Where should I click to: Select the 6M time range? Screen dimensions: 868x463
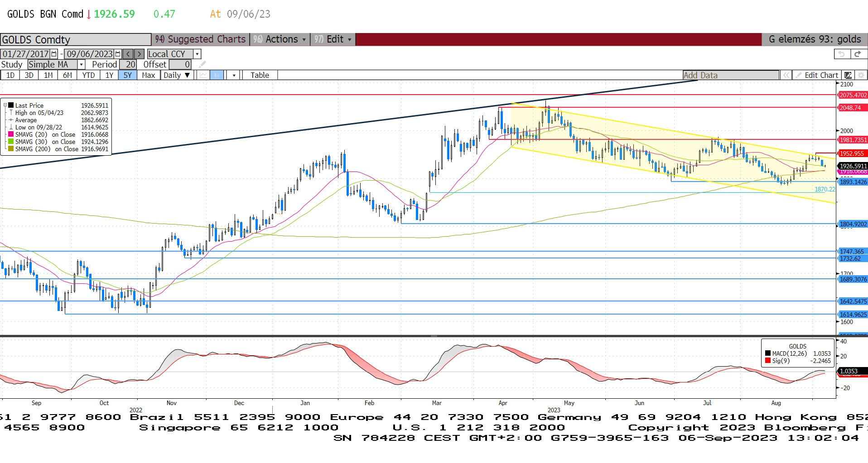click(x=68, y=75)
